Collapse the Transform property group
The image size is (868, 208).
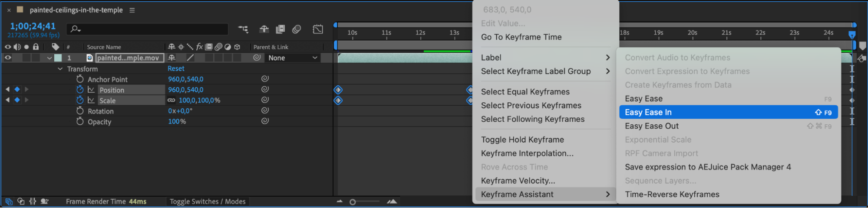tap(60, 69)
